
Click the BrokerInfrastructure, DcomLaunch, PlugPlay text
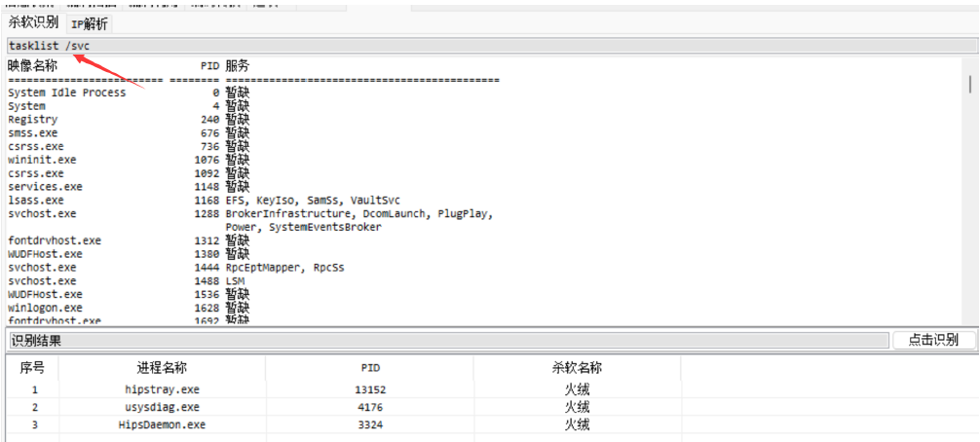[360, 214]
